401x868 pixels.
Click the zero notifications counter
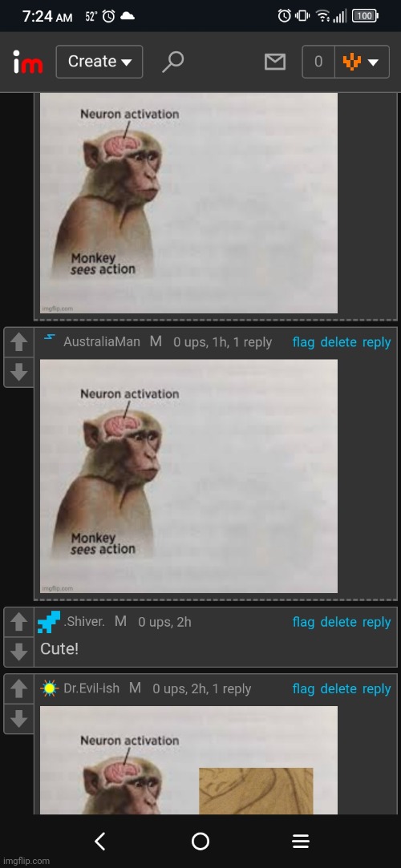click(x=318, y=62)
